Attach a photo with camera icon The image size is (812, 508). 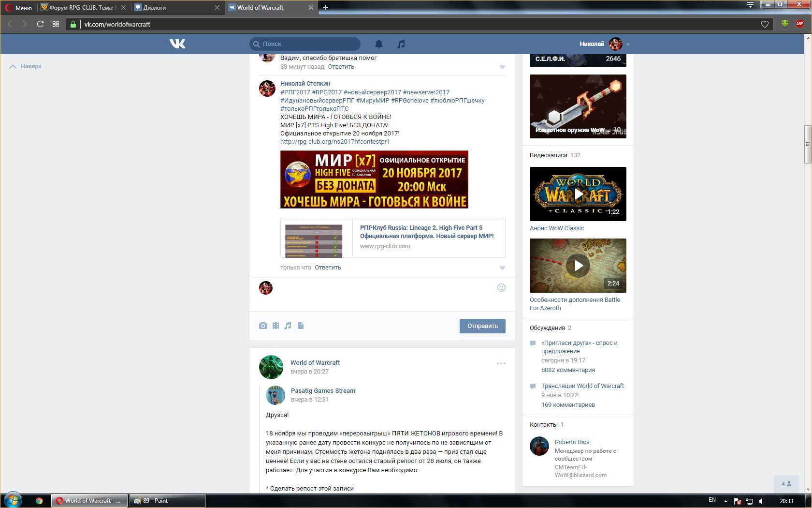pyautogui.click(x=263, y=326)
